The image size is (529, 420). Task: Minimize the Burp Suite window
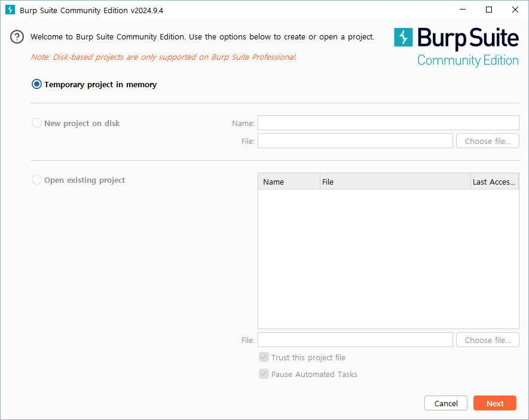click(463, 10)
